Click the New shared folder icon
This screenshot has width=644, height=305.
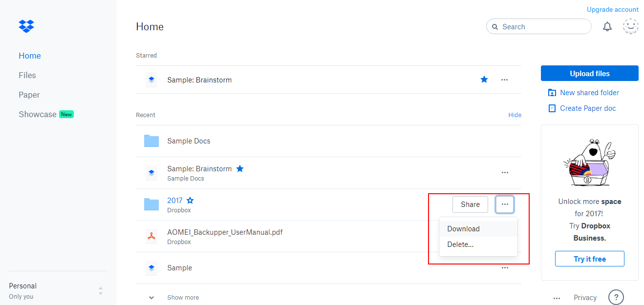tap(552, 93)
